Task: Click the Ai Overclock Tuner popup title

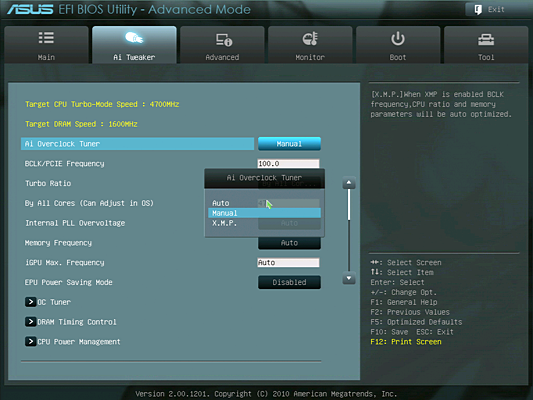Action: (264, 178)
